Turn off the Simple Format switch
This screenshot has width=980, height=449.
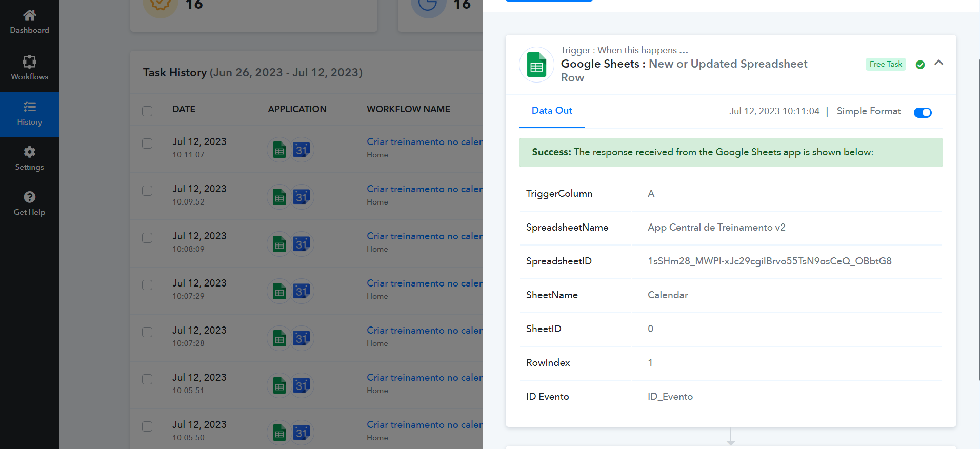click(x=923, y=112)
